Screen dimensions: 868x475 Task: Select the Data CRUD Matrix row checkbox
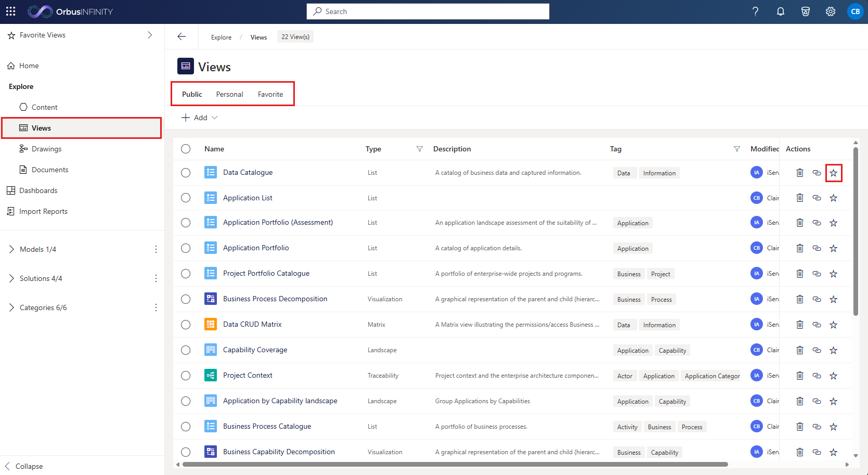pyautogui.click(x=186, y=325)
